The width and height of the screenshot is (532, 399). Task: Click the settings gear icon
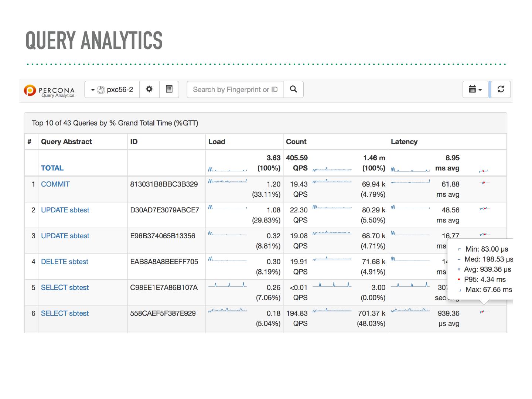[149, 89]
